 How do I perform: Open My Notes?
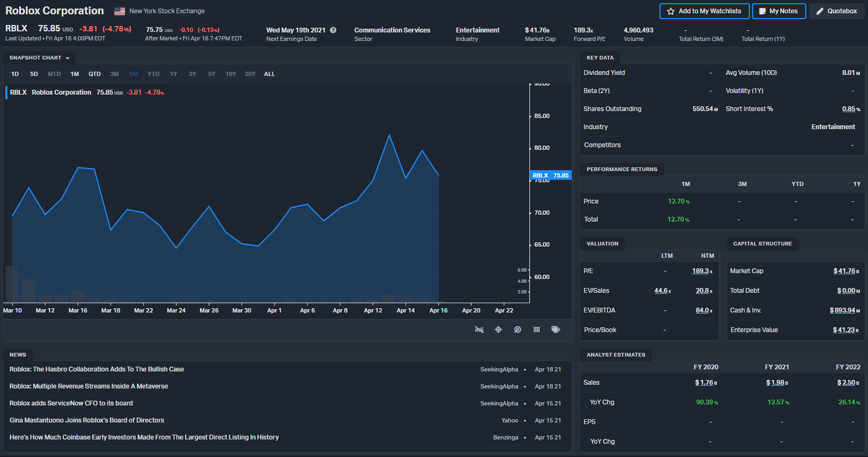(x=778, y=11)
